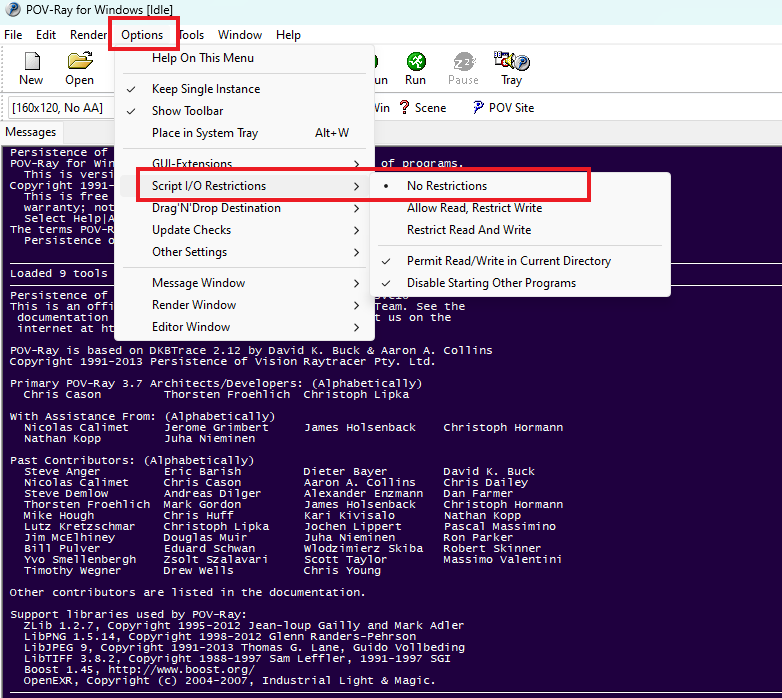Click the 'OpenEXR, Copyright (c) 2004-2007' line
Viewport: 782px width, 698px height.
click(x=229, y=681)
